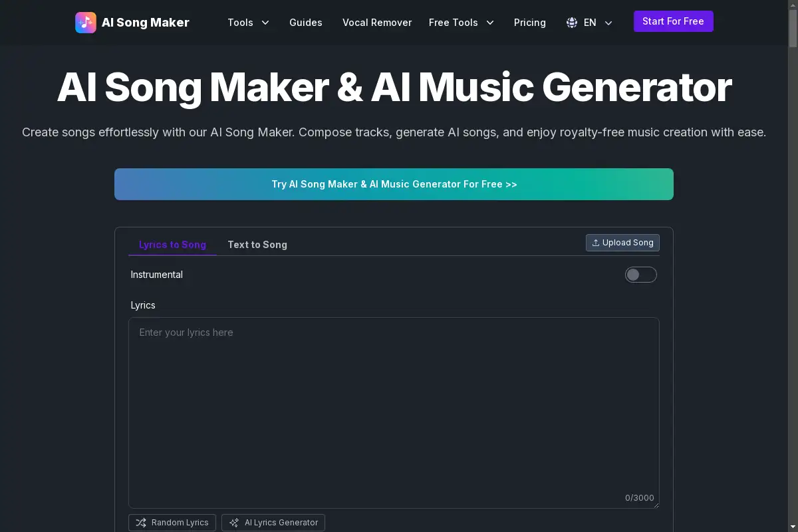Viewport: 798px width, 532px height.
Task: Click the Random Lyrics button label
Action: pyautogui.click(x=180, y=523)
